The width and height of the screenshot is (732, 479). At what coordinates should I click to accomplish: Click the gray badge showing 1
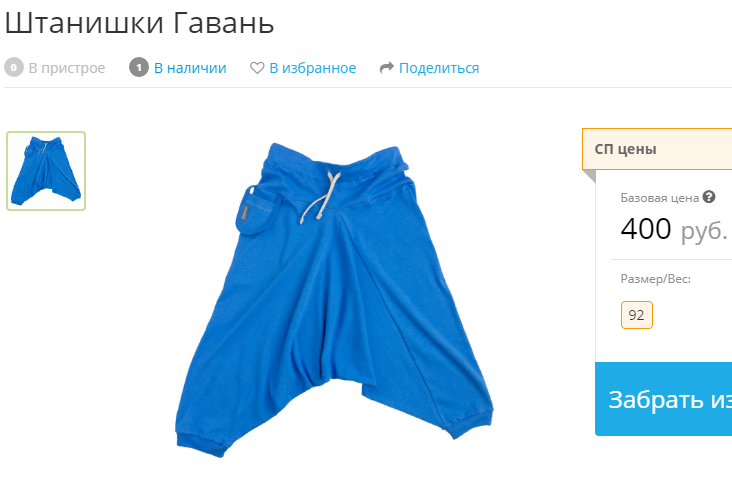coord(139,68)
